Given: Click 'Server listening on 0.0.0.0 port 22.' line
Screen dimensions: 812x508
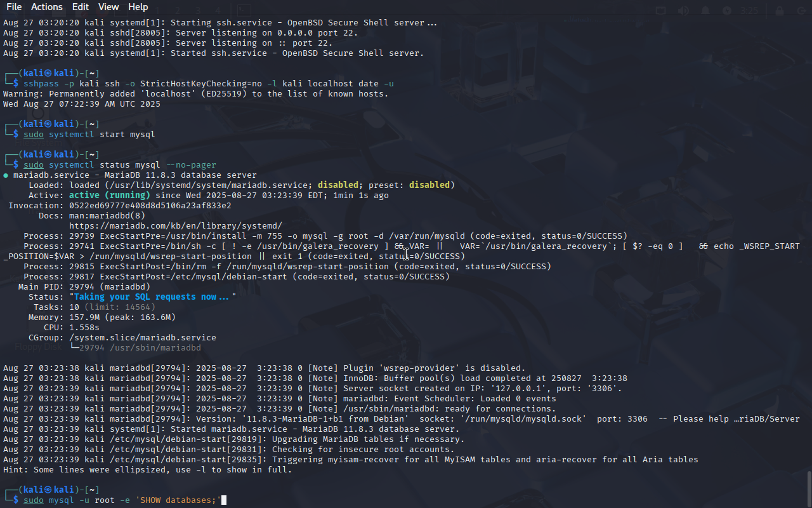Looking at the screenshot, I should click(181, 33).
